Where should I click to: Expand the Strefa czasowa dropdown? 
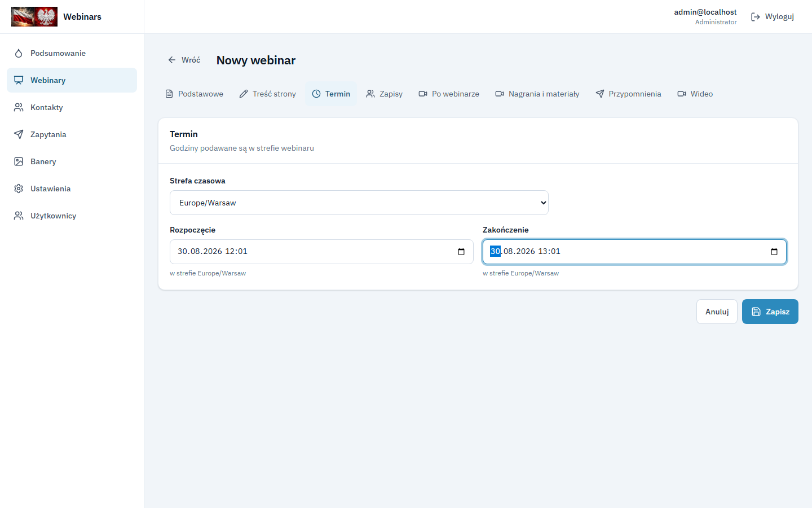(359, 203)
